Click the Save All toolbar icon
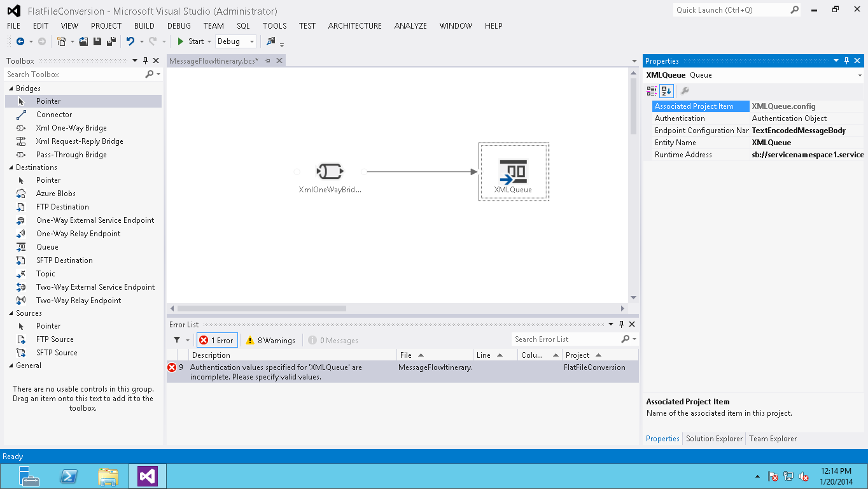Screen dimensions: 868x489 tap(111, 41)
